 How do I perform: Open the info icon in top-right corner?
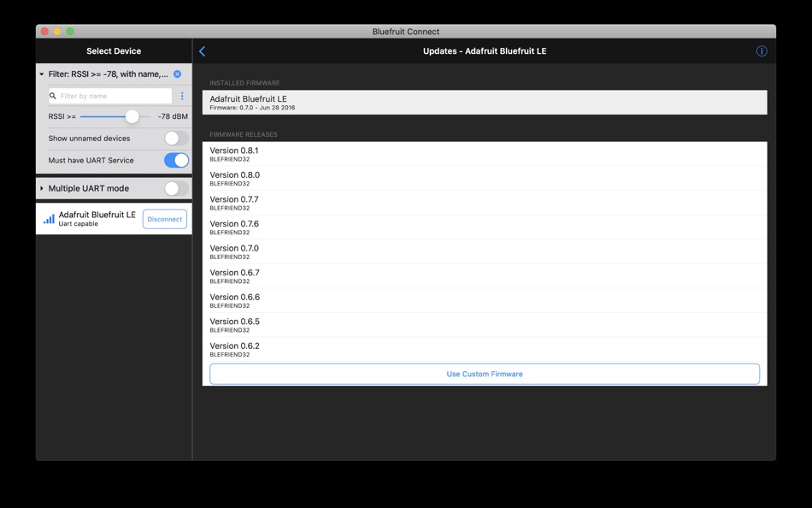(x=762, y=51)
